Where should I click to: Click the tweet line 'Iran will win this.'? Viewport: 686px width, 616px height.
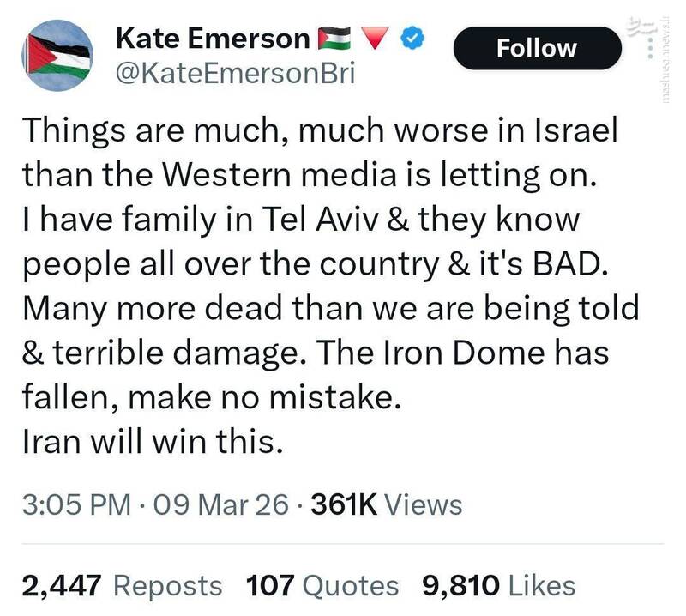(153, 441)
